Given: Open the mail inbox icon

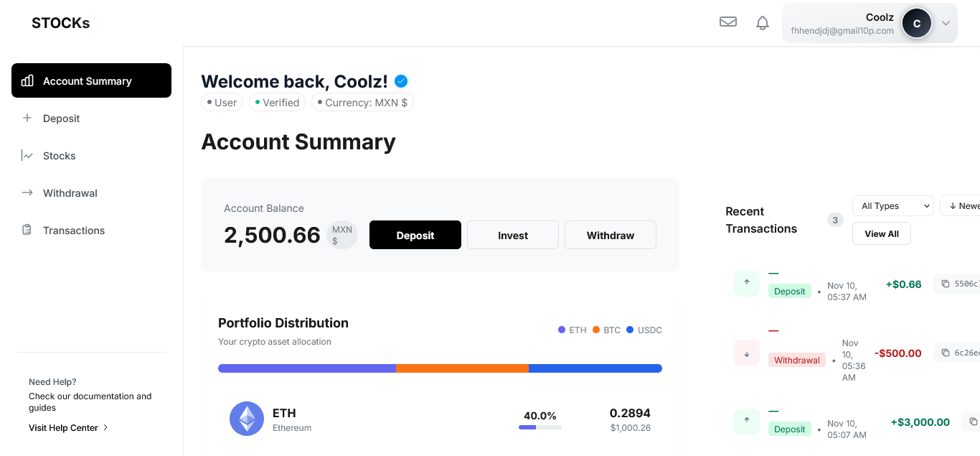Looking at the screenshot, I should [x=728, y=22].
